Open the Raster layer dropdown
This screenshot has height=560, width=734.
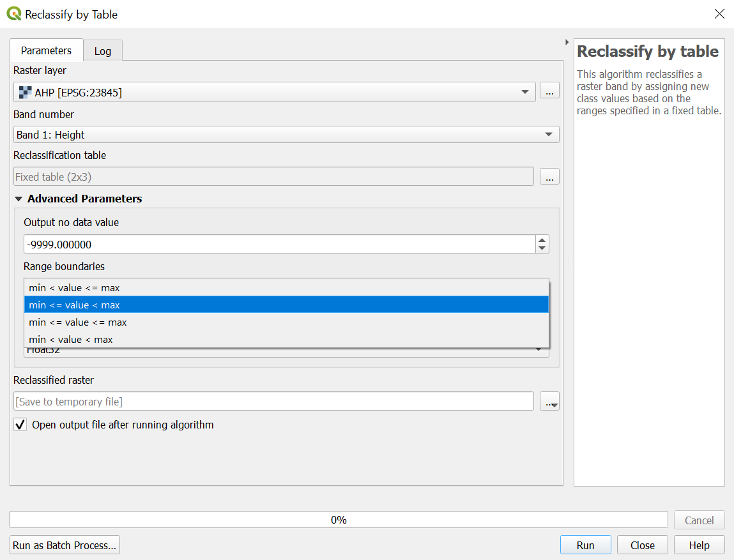[275, 92]
